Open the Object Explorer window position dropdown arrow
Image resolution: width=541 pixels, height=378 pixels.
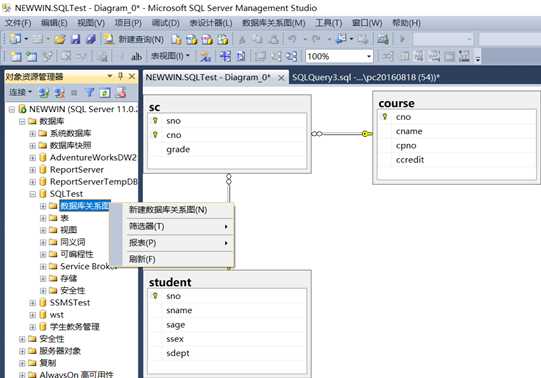(x=110, y=76)
